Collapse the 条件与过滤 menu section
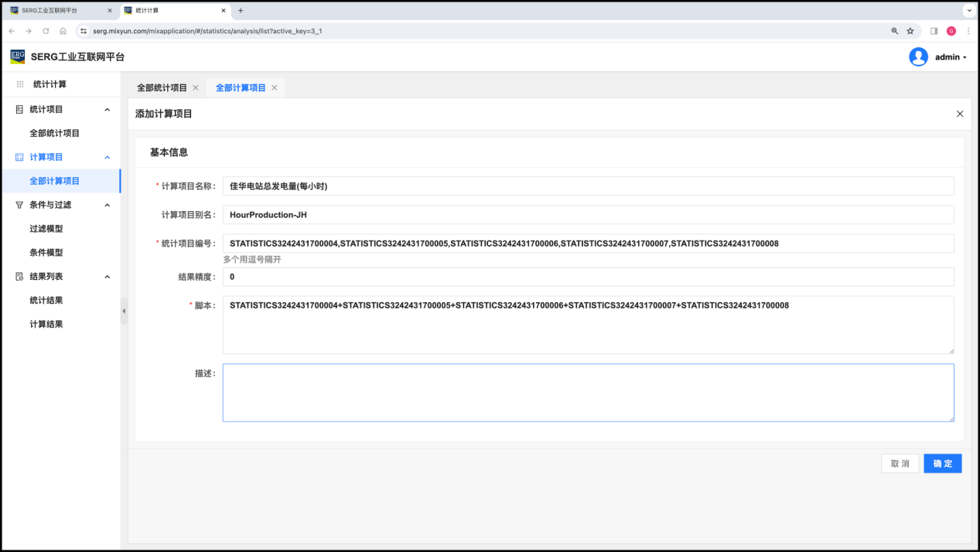 click(108, 205)
